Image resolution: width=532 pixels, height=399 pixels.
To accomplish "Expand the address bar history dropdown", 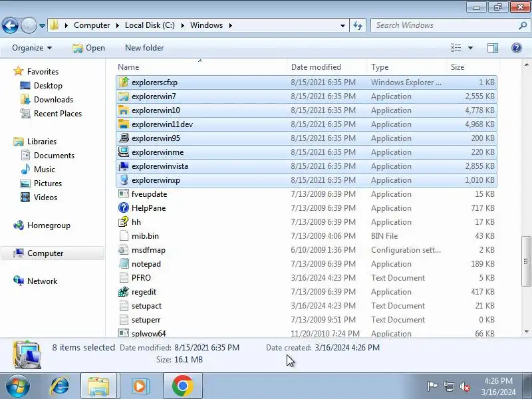I will tap(342, 25).
